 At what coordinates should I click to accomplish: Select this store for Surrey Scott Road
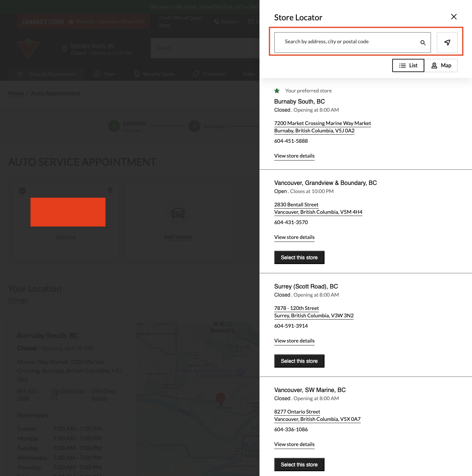[x=299, y=361]
